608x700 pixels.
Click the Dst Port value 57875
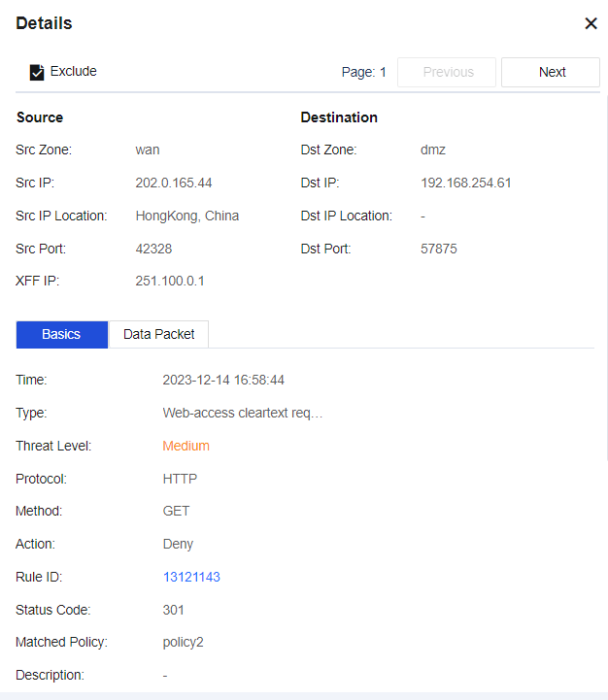[439, 249]
